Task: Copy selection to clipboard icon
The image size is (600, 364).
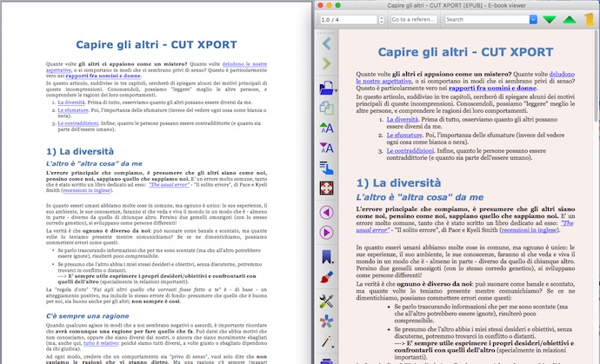Action: coord(326,108)
